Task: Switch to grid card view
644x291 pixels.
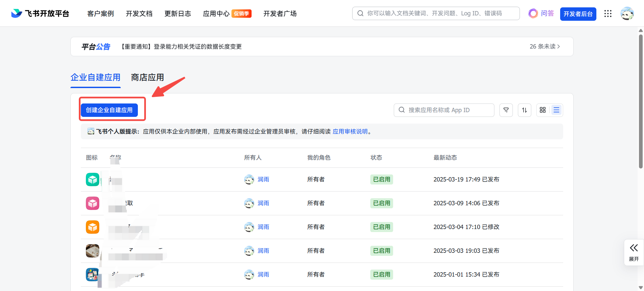Action: pyautogui.click(x=543, y=110)
